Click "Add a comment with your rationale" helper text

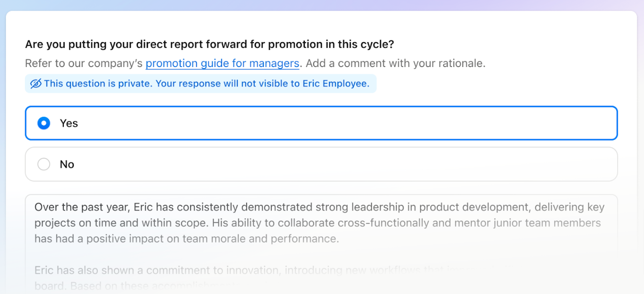click(395, 63)
